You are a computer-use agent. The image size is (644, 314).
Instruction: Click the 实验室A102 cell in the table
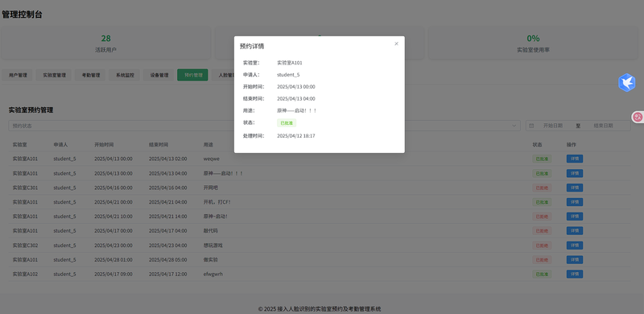[25, 274]
